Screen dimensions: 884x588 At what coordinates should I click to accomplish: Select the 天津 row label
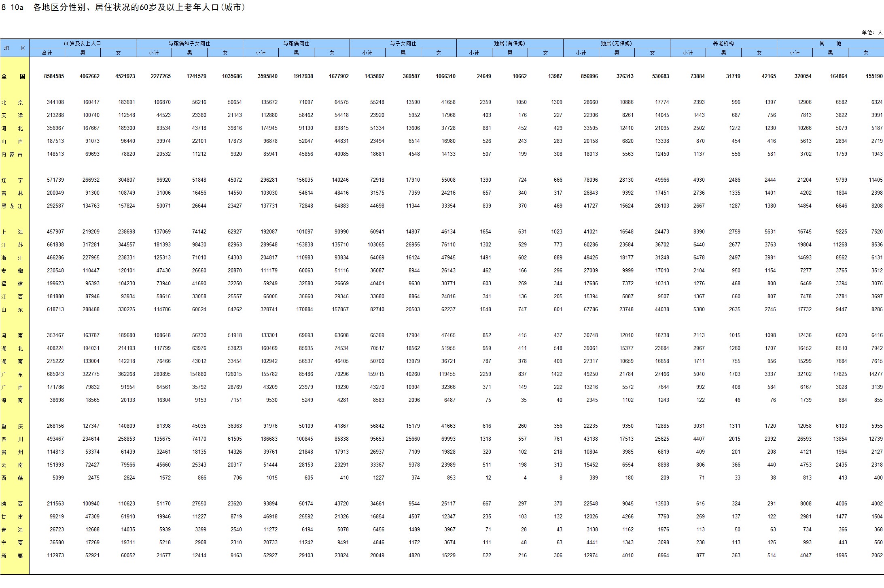coord(13,115)
